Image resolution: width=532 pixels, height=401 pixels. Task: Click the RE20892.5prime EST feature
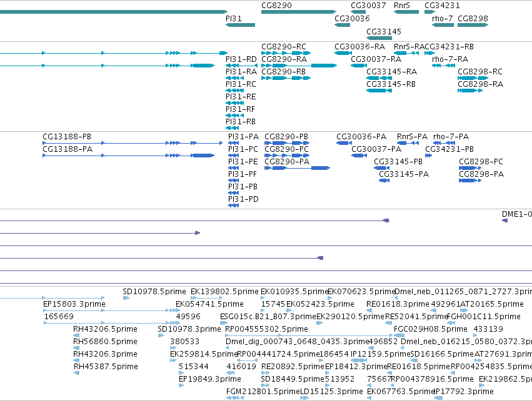[x=265, y=373]
